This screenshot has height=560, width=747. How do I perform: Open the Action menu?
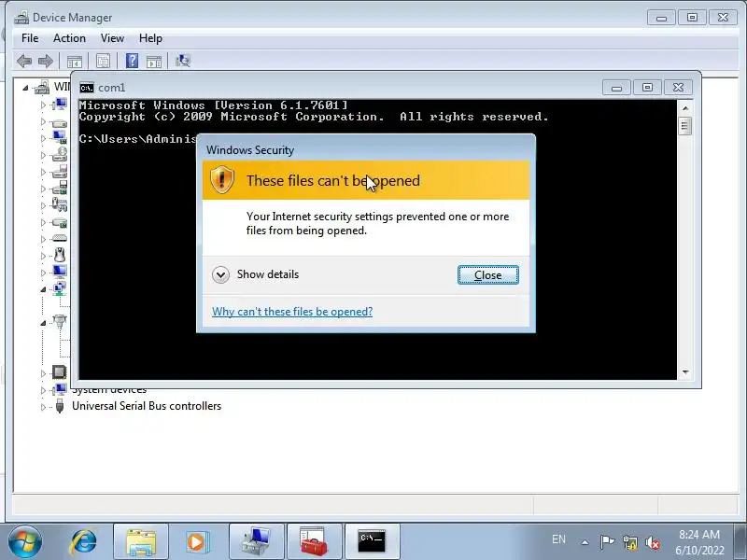69,38
